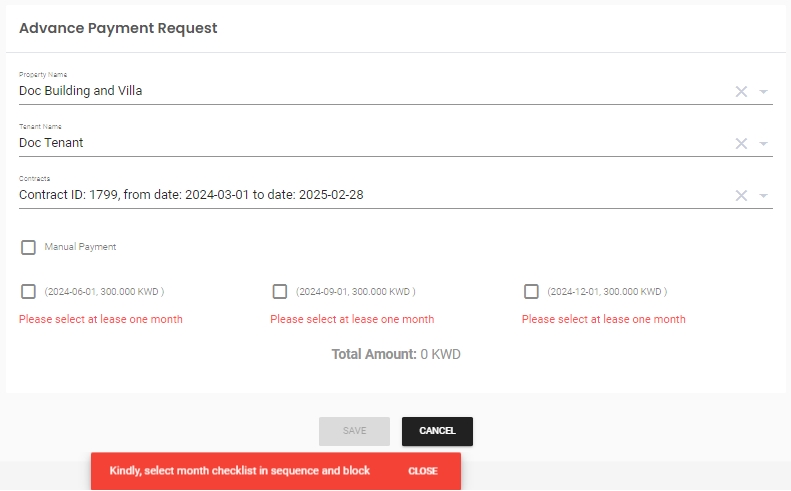Click the Manual Payment label text
Viewport: 791px width, 491px height.
click(x=80, y=247)
